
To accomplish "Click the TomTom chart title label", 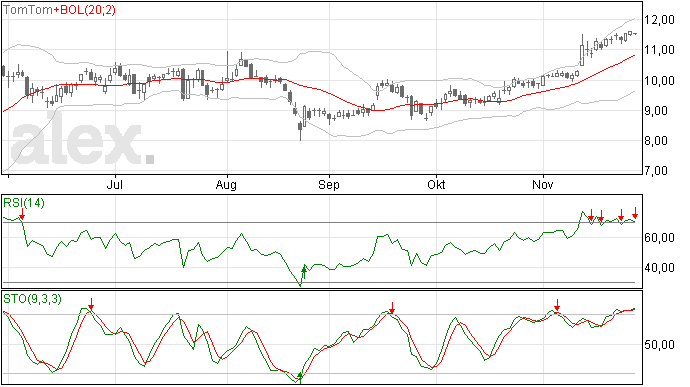I will coord(28,10).
